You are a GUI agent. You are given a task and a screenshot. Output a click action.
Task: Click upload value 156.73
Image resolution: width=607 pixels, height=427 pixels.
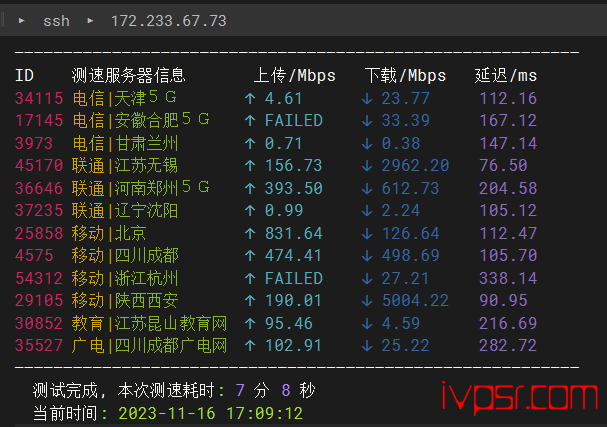tap(293, 166)
